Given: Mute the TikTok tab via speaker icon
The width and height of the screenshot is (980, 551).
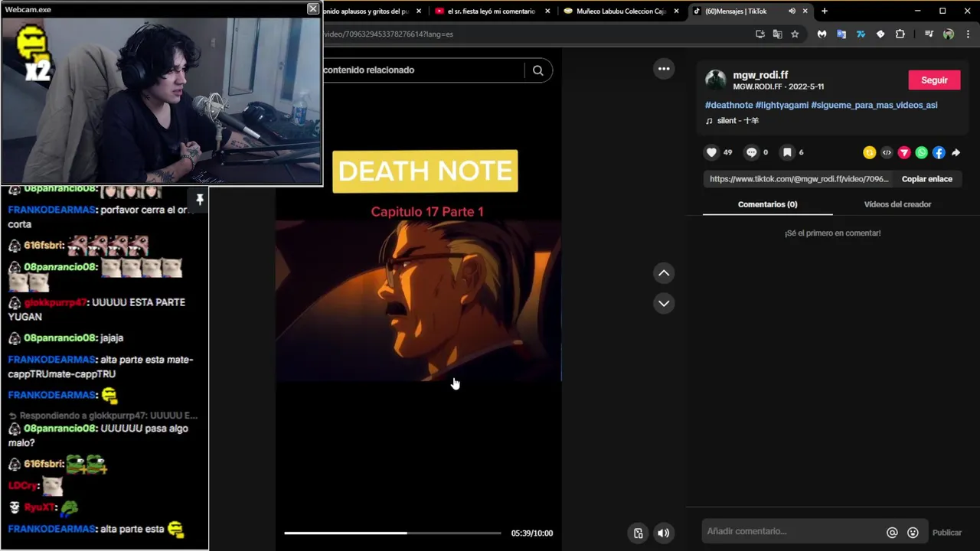Looking at the screenshot, I should click(x=792, y=11).
